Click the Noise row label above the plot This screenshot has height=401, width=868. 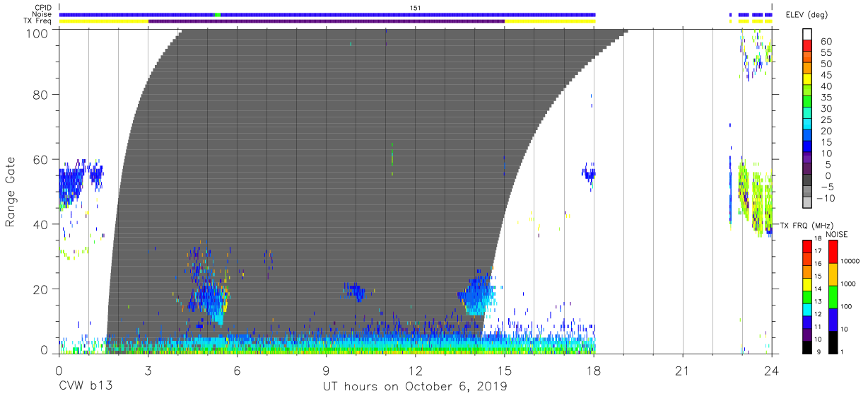(42, 14)
